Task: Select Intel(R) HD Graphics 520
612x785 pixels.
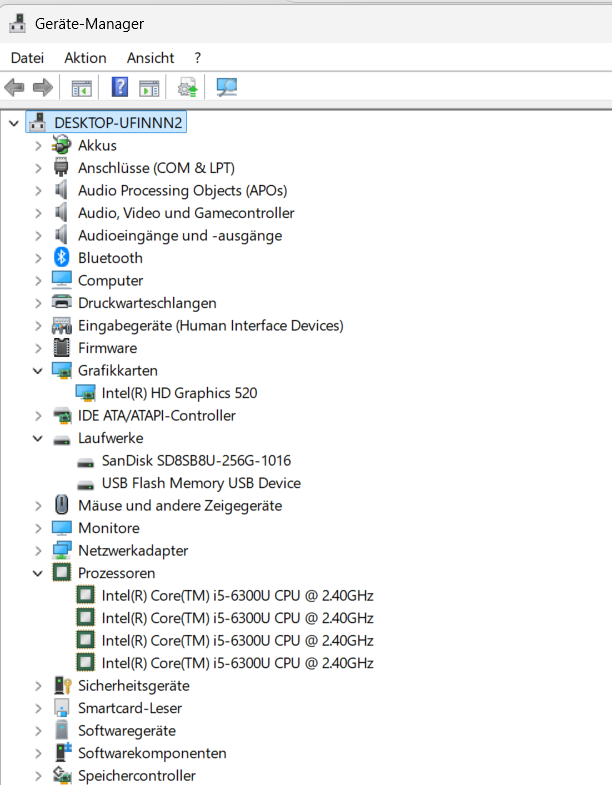Action: (179, 393)
